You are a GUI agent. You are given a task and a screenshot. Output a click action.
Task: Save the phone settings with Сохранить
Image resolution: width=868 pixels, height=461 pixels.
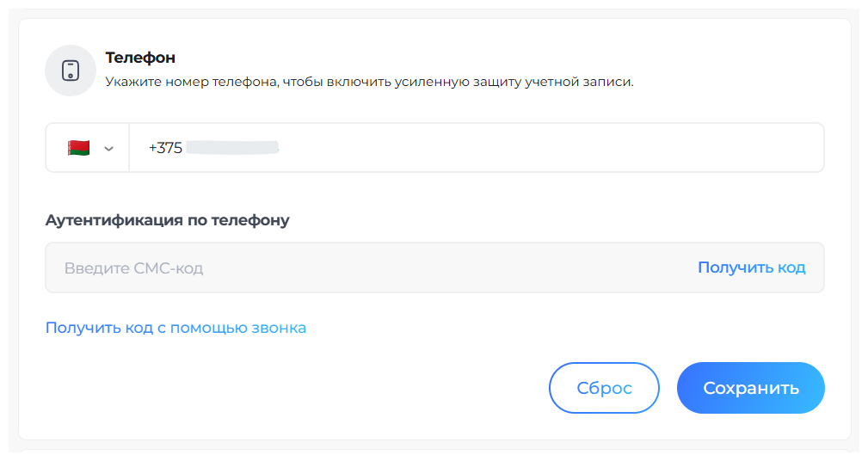point(750,388)
